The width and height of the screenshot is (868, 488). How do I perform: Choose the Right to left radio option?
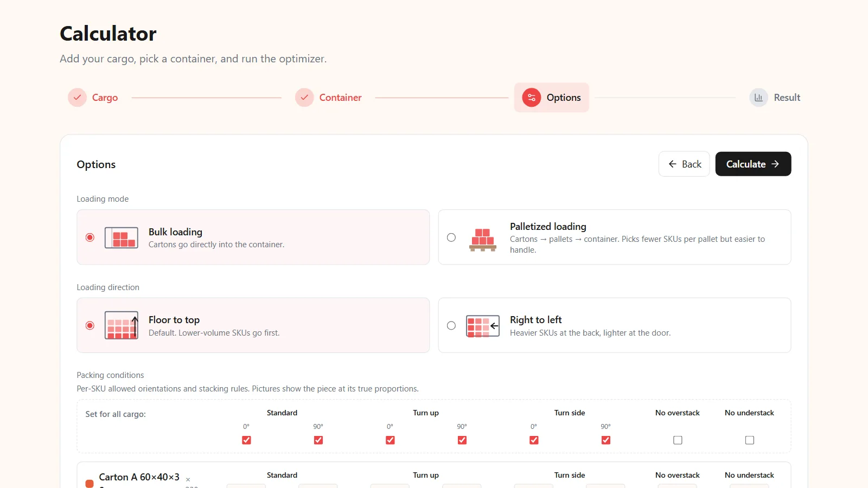(x=451, y=325)
